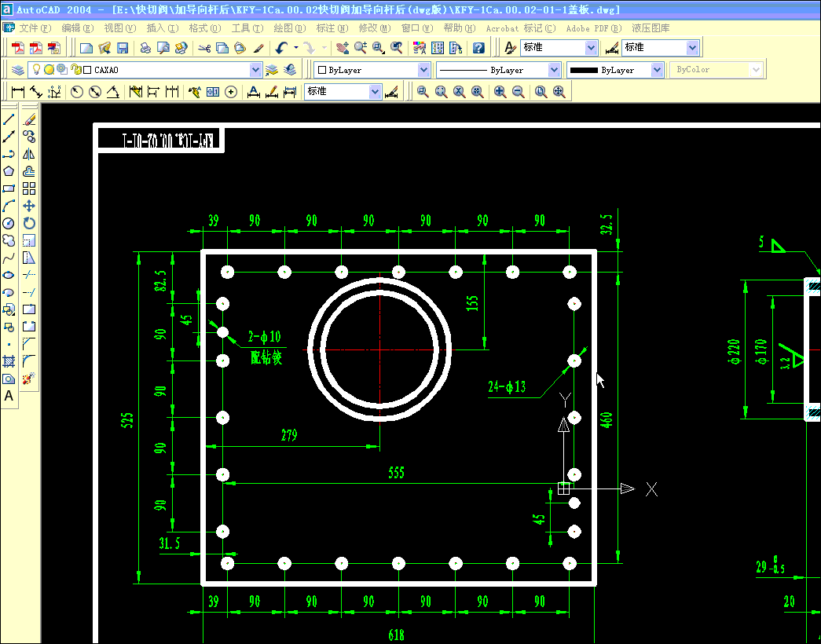Expand the top dimension style 标准 dropdown
This screenshot has width=821, height=644.
(692, 48)
